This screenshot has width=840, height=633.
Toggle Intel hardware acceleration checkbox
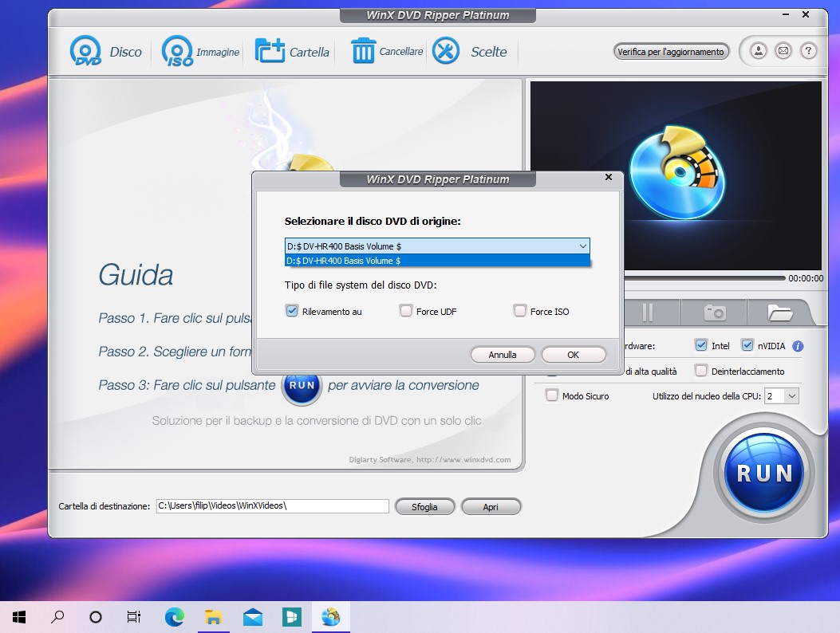coord(700,345)
